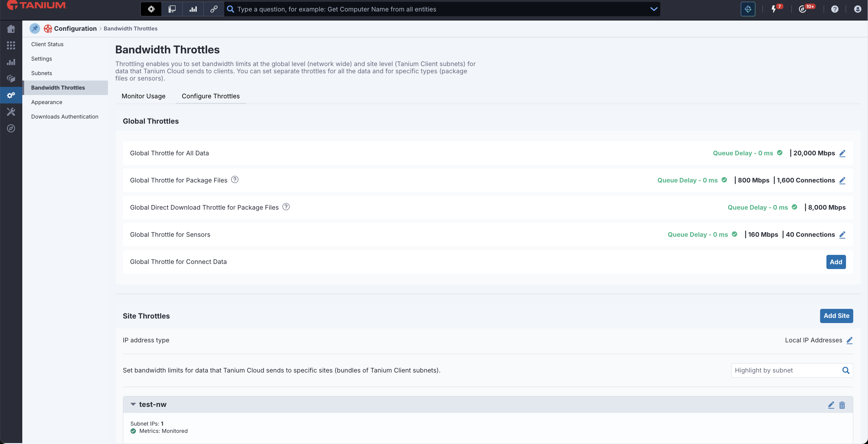Edit the Global Throttle for Sensors
This screenshot has height=444, width=868.
coord(842,235)
